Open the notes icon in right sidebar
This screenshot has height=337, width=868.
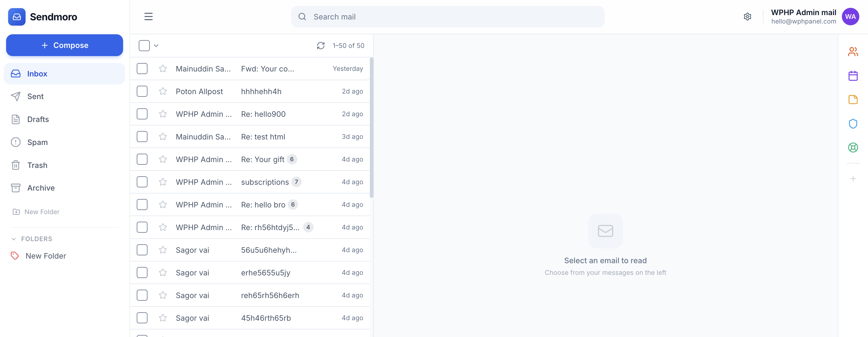click(x=853, y=100)
